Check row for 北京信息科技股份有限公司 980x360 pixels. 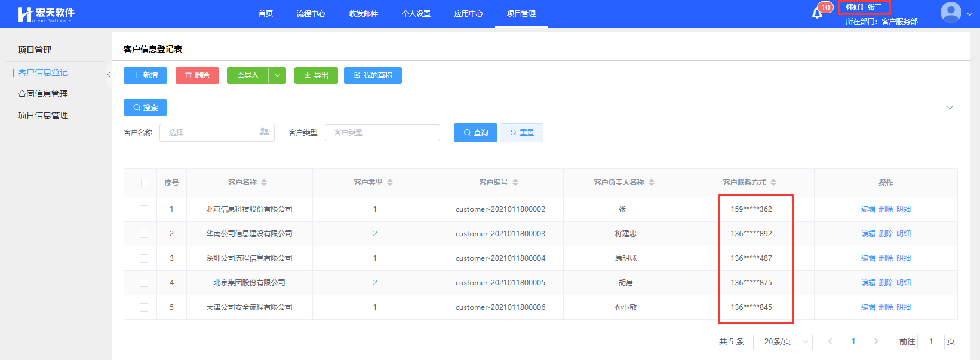[144, 209]
